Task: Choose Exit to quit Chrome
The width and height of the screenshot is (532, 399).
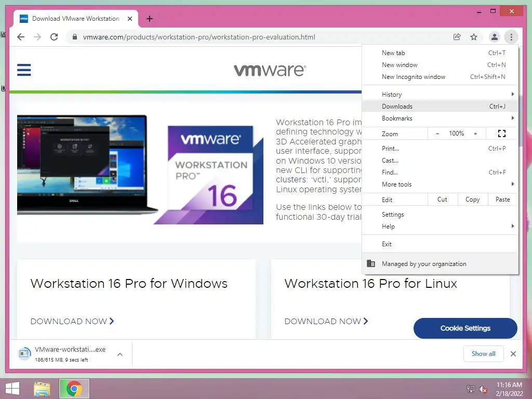Action: [x=440, y=244]
